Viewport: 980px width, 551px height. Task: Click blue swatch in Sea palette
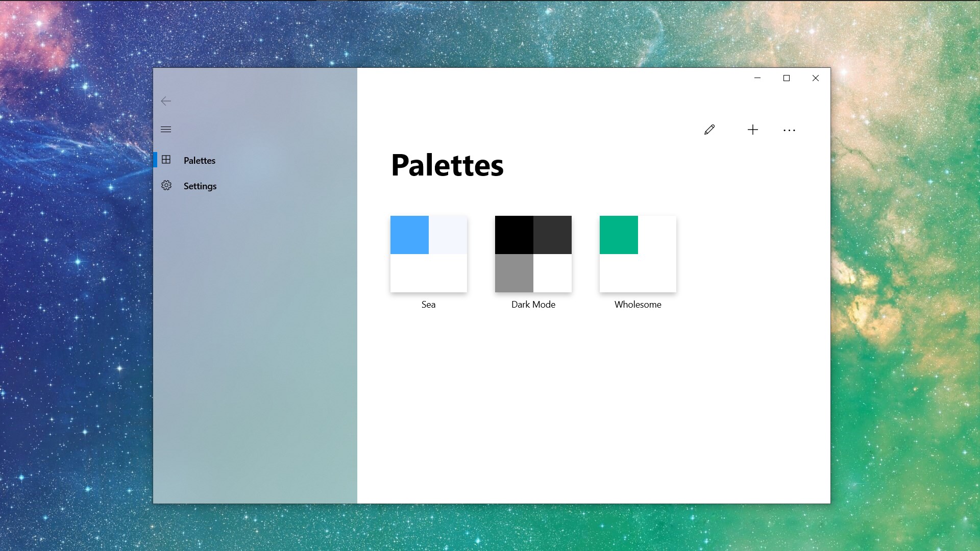point(409,235)
